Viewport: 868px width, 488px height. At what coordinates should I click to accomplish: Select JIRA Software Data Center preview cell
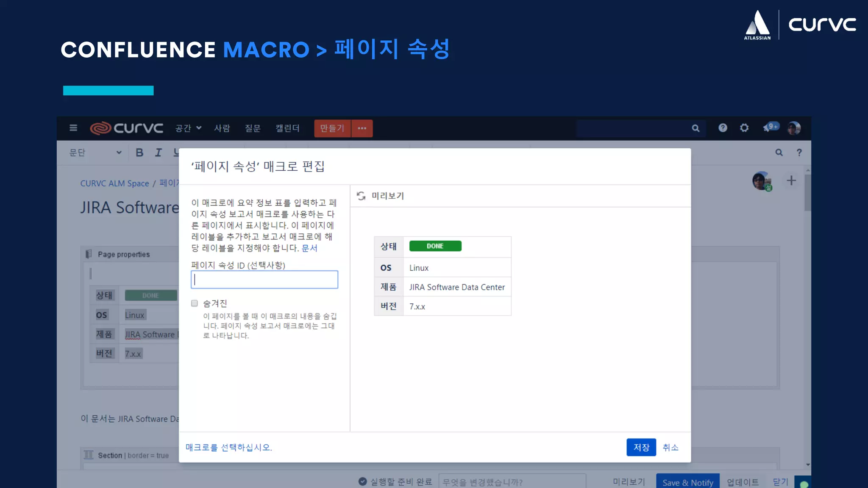click(457, 287)
